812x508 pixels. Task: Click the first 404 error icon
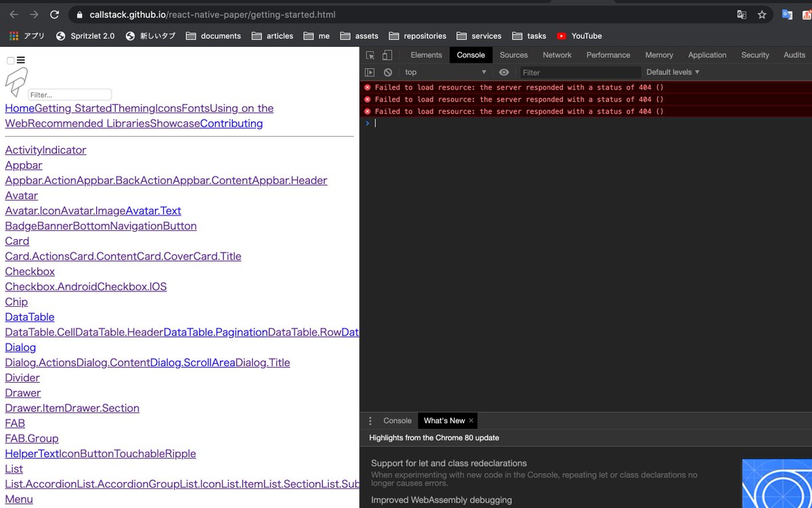(x=367, y=87)
